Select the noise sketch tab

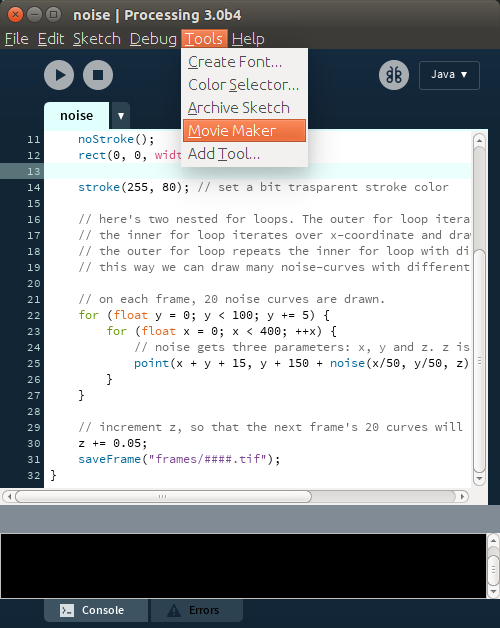click(77, 116)
